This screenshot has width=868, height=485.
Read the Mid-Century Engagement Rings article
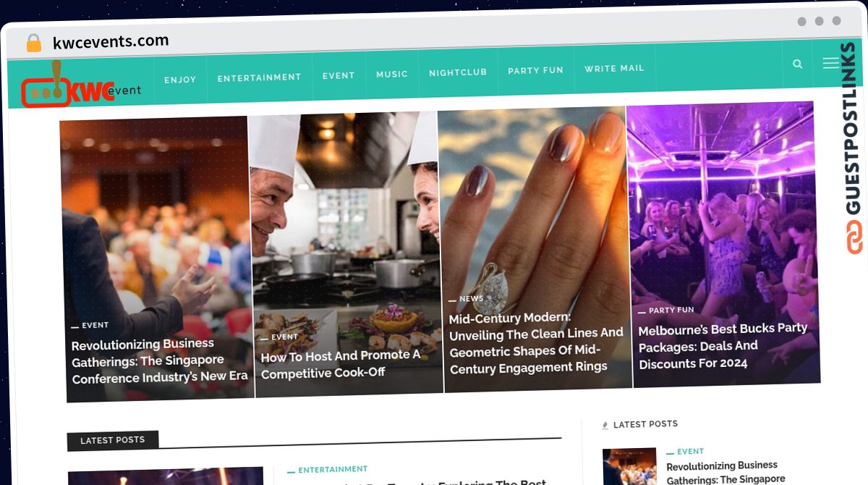[536, 342]
